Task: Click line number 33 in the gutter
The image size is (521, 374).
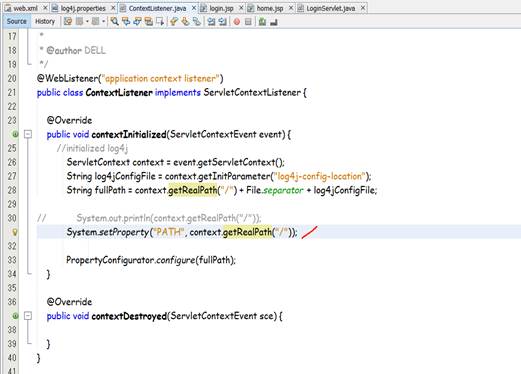Action: click(12, 260)
